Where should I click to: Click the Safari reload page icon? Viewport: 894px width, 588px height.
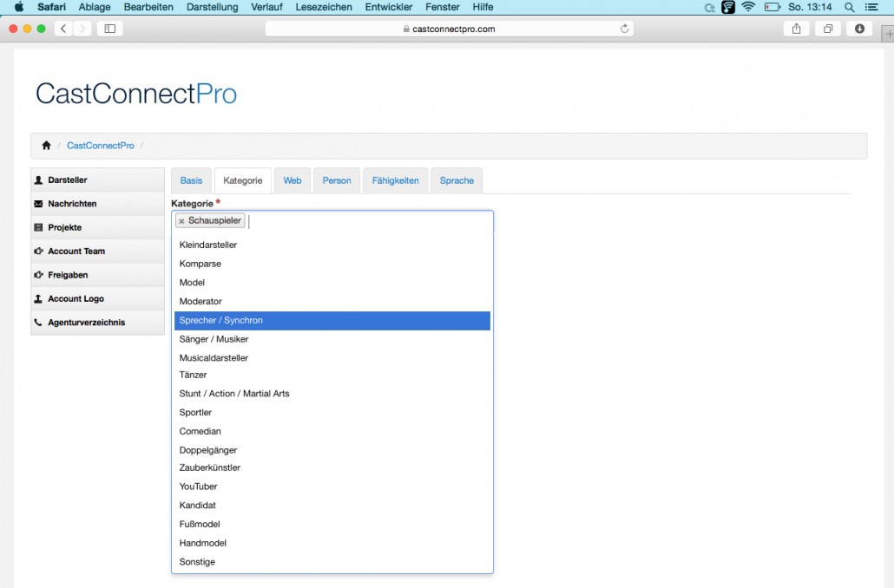pyautogui.click(x=624, y=29)
